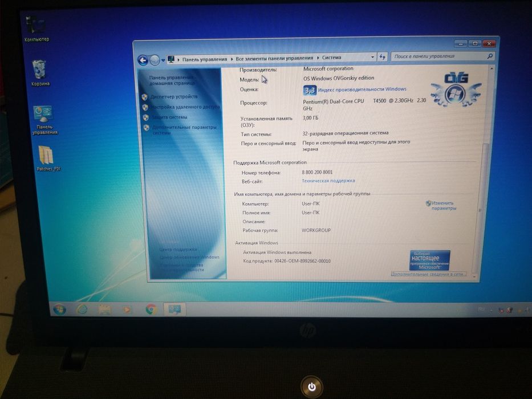Open Windows Media Player from taskbar
532x399 pixels.
(127, 310)
